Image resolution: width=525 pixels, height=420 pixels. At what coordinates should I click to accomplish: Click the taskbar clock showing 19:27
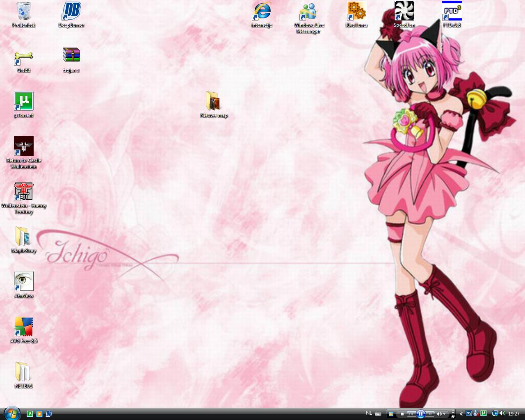(x=514, y=414)
